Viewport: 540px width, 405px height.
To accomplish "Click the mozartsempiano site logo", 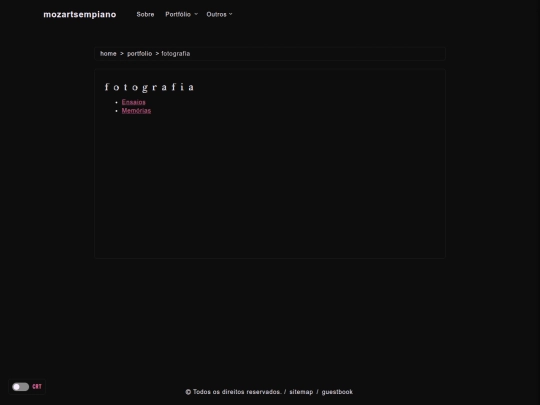I will pos(80,14).
